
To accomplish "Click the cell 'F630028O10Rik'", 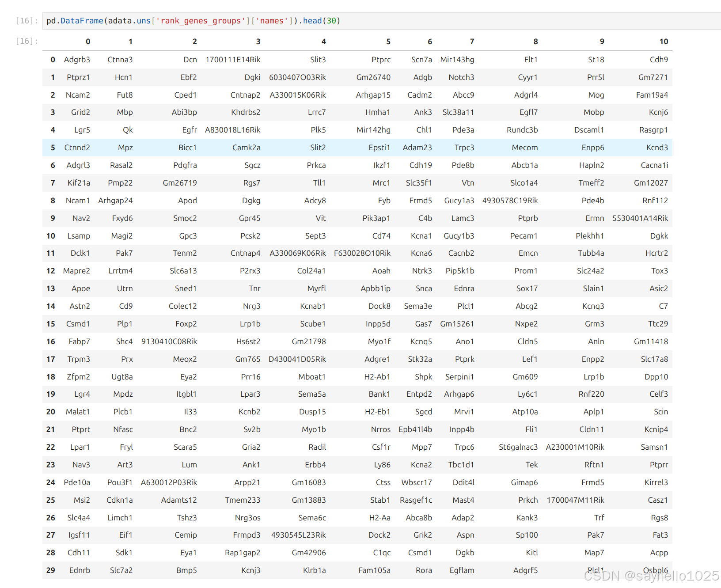I will click(x=362, y=253).
